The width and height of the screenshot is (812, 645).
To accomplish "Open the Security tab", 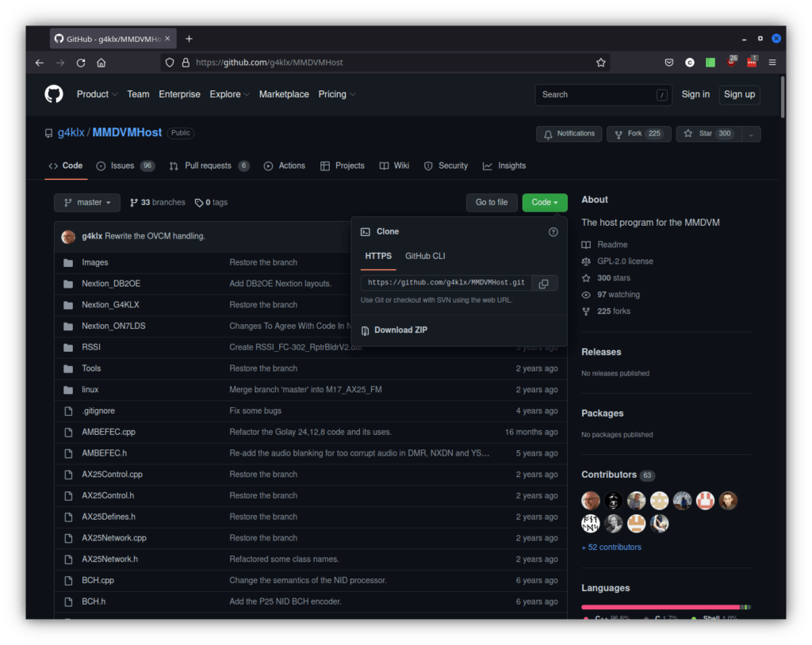I will (x=446, y=166).
